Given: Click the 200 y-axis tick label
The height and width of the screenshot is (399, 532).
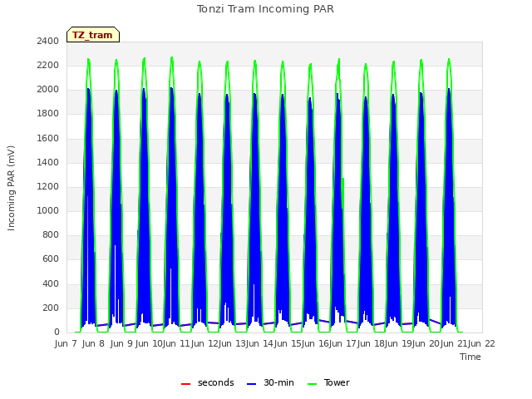Looking at the screenshot, I should 51,308.
